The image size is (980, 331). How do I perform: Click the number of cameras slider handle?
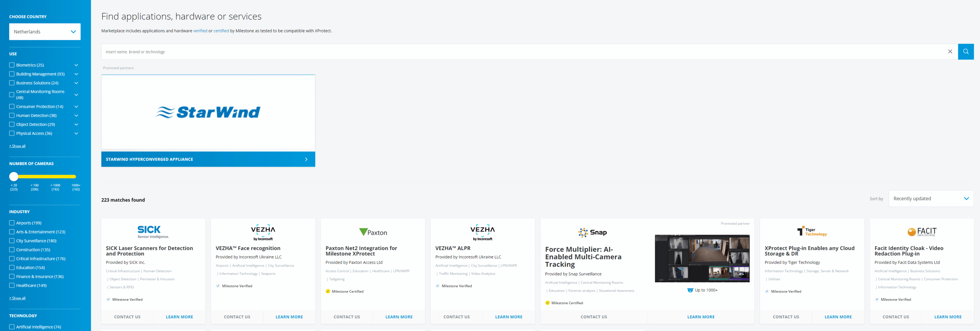click(14, 176)
